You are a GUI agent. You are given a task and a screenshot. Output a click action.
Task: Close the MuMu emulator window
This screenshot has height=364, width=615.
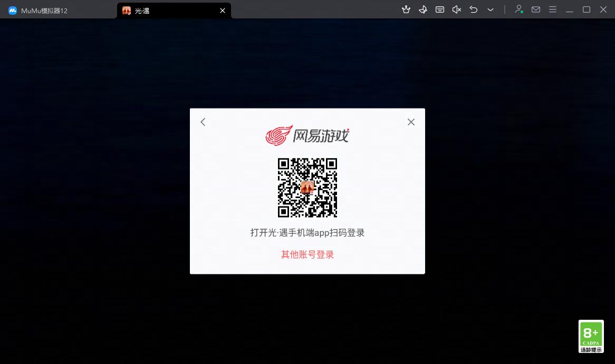click(603, 9)
